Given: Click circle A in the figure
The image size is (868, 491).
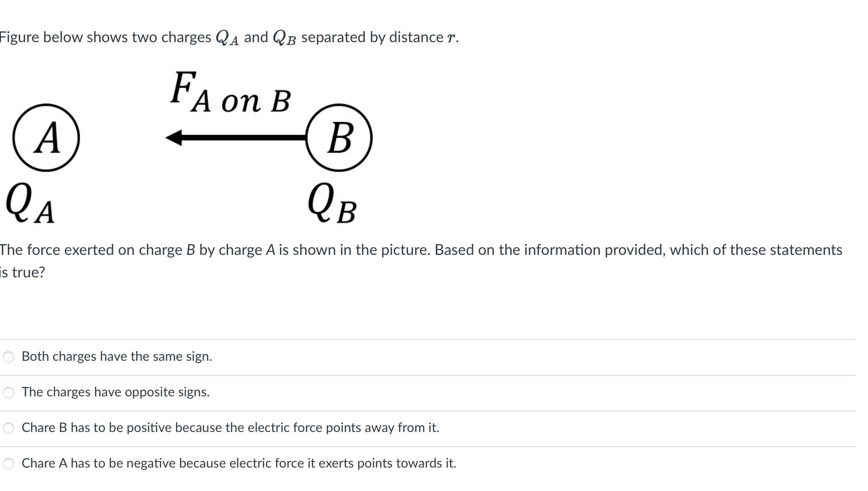Looking at the screenshot, I should tap(46, 138).
